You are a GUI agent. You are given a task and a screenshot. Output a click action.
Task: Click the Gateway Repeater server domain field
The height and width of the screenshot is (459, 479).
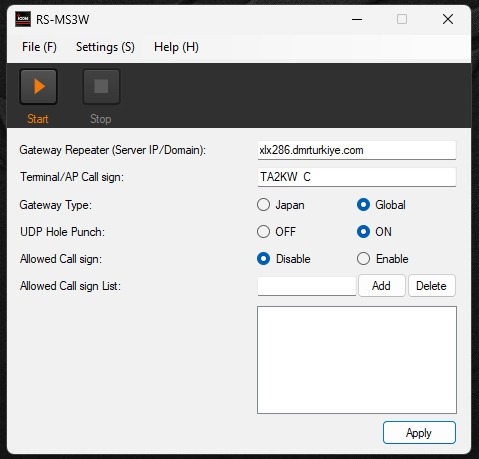pyautogui.click(x=357, y=150)
